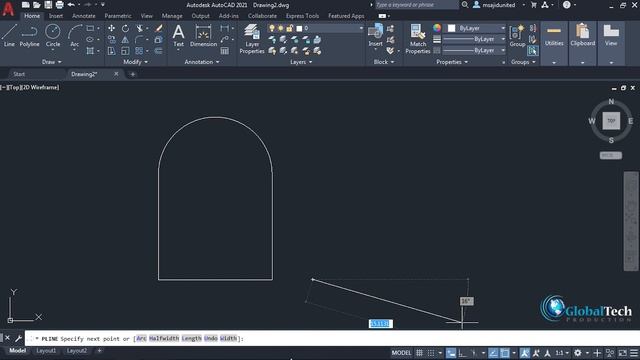The height and width of the screenshot is (360, 640).
Task: Click the Scale tool
Action: coord(125,51)
